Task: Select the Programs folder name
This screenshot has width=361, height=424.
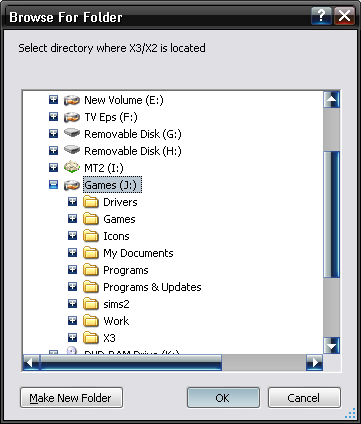Action: 126,270
